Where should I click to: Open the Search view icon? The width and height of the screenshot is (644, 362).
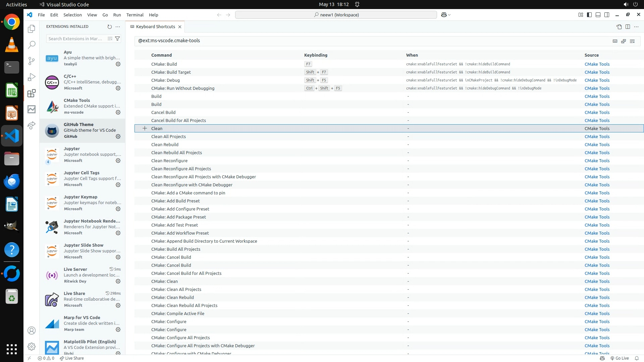coord(32,45)
